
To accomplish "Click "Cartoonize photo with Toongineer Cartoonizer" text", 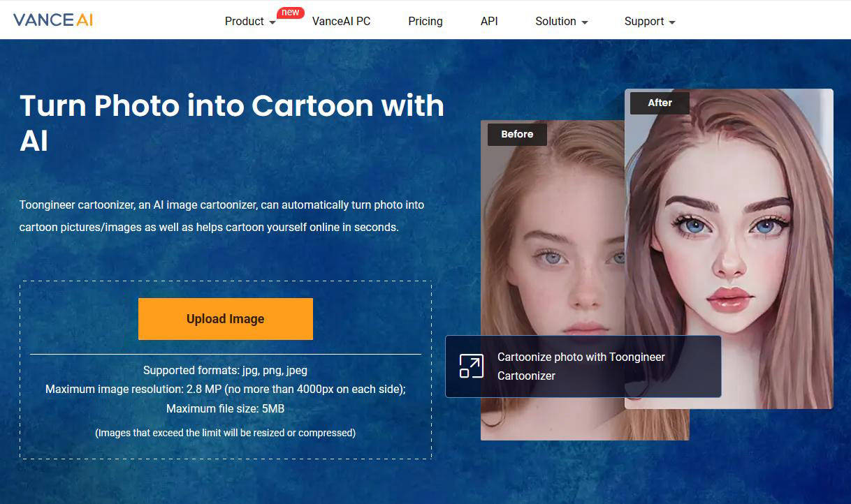I will [581, 366].
